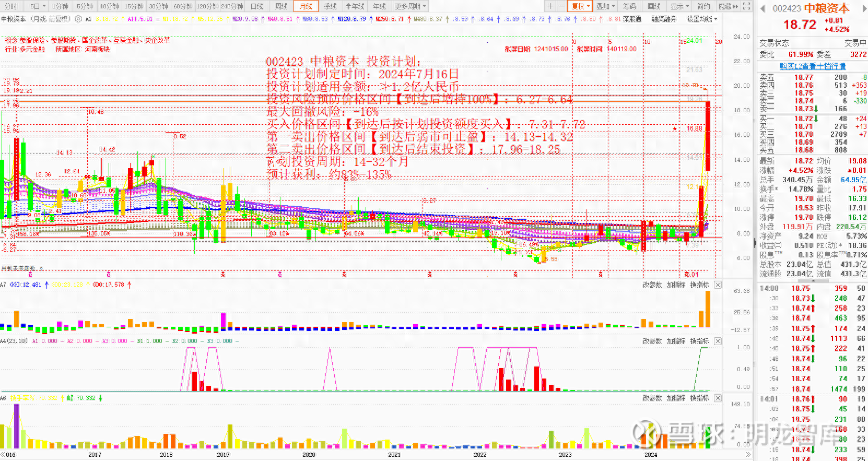
Task: Click the 融资融券 button
Action: (664, 19)
